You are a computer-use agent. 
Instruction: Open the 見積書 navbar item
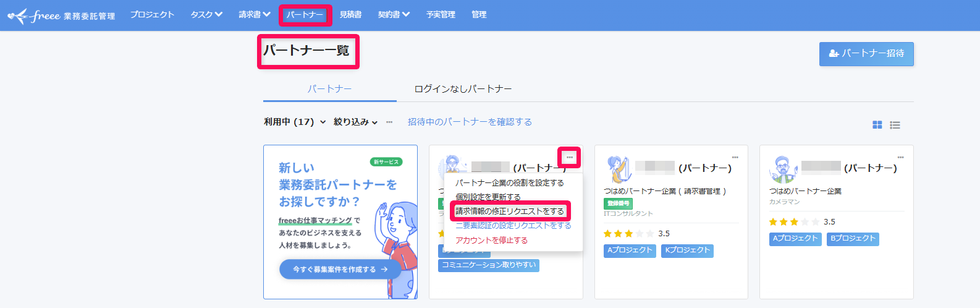click(350, 15)
